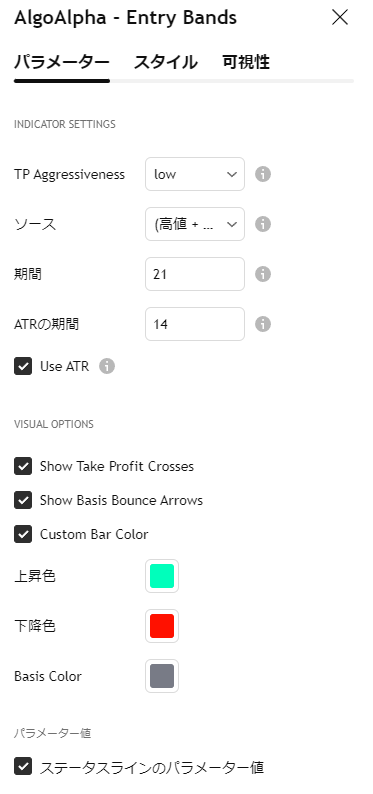Click info icon next to Use ATR
The image size is (373, 794).
click(107, 366)
